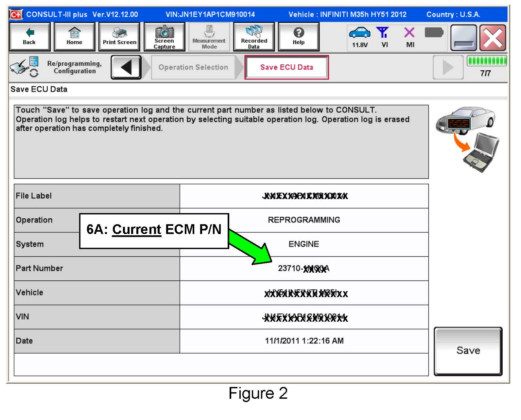The height and width of the screenshot is (420, 521).
Task: Click the grayed-out next step arrow
Action: pyautogui.click(x=448, y=67)
